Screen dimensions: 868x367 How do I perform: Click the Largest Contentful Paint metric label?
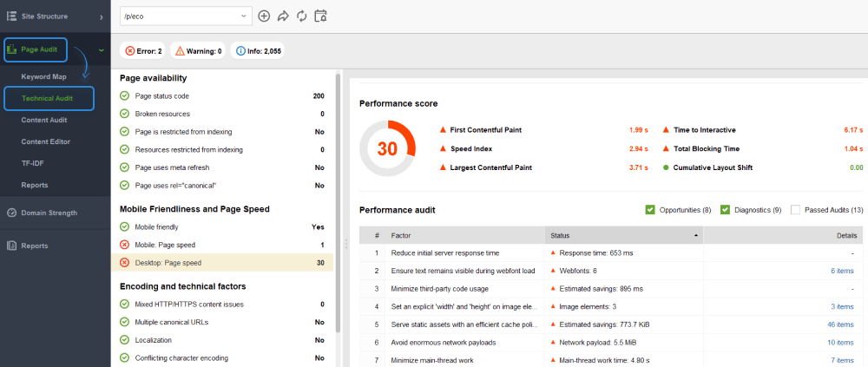(491, 167)
